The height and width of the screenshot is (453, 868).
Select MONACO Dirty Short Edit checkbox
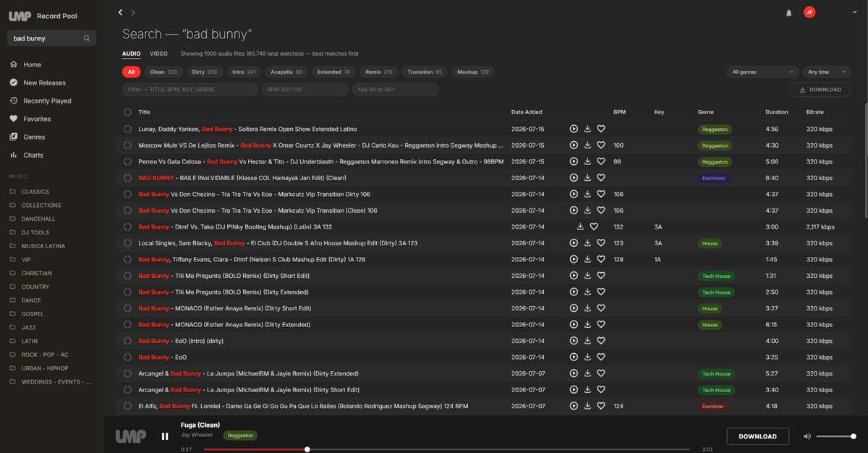127,308
